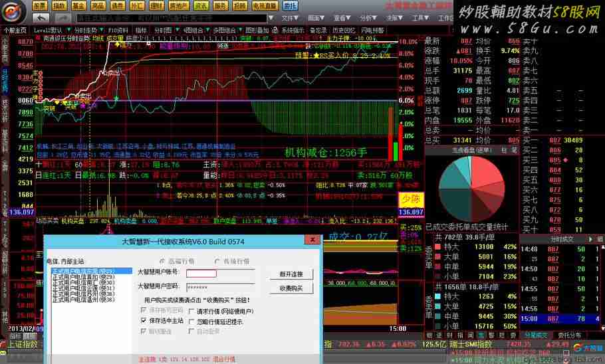Open the 电视直播 top category button
Viewport: 605px width, 364px height.
pos(265,5)
